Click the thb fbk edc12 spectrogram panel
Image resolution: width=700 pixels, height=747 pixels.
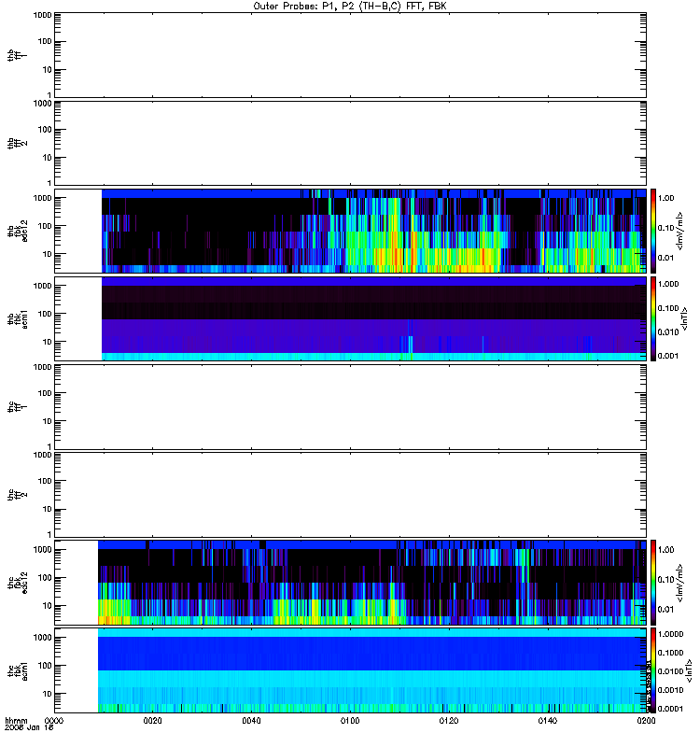pyautogui.click(x=351, y=231)
